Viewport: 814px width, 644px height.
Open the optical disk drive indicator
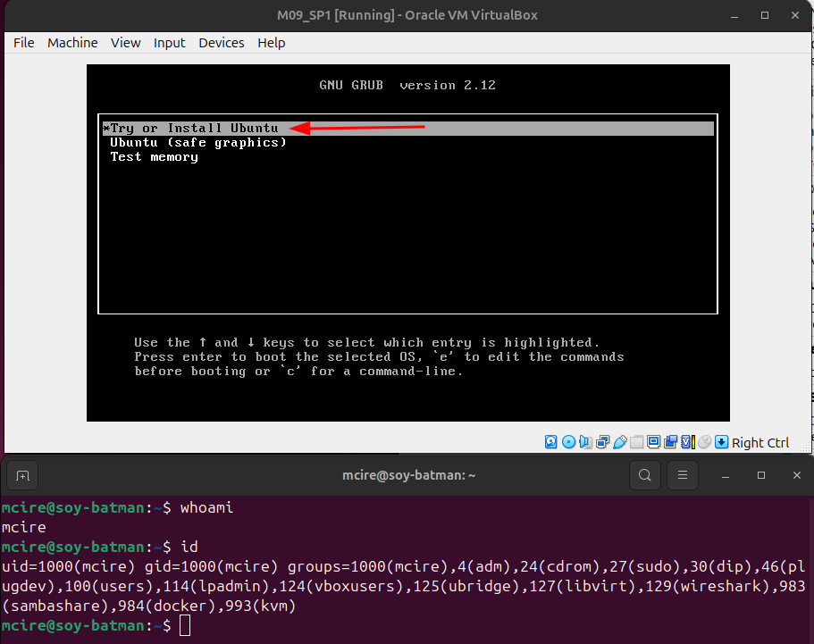pos(568,442)
